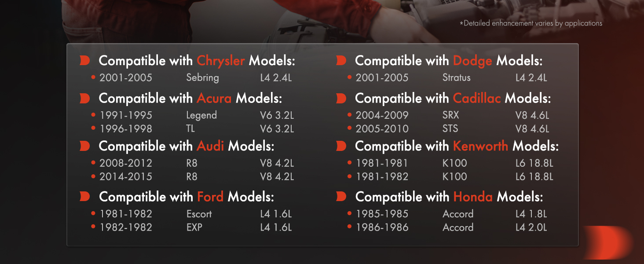
Task: Click the red D icon beside Acura heading
Action: 84,98
